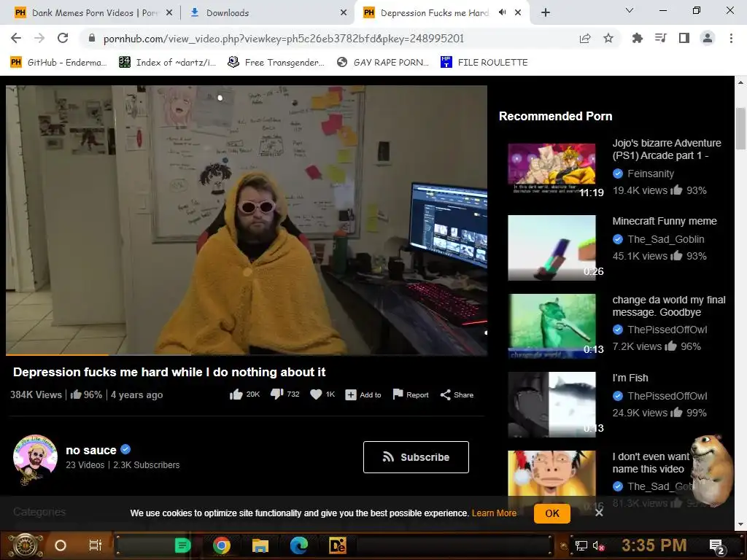Open Microsoft Edge from the taskbar
The height and width of the screenshot is (560, 747).
(x=298, y=545)
